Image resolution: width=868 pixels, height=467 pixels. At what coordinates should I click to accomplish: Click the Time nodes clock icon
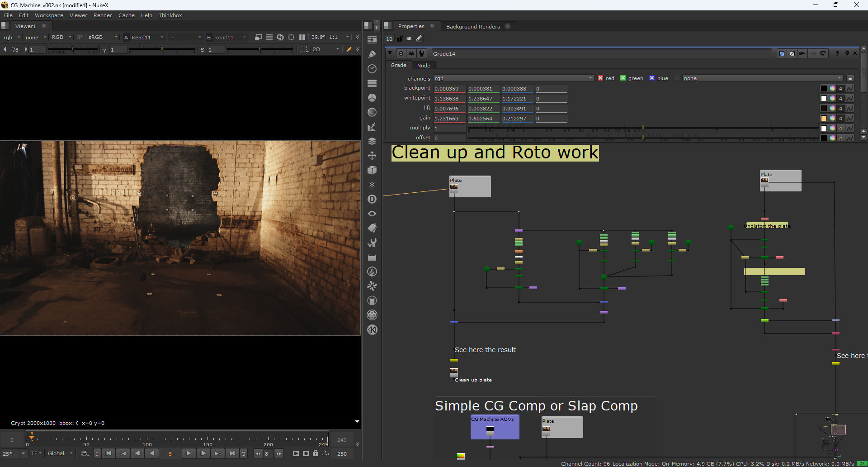(372, 69)
